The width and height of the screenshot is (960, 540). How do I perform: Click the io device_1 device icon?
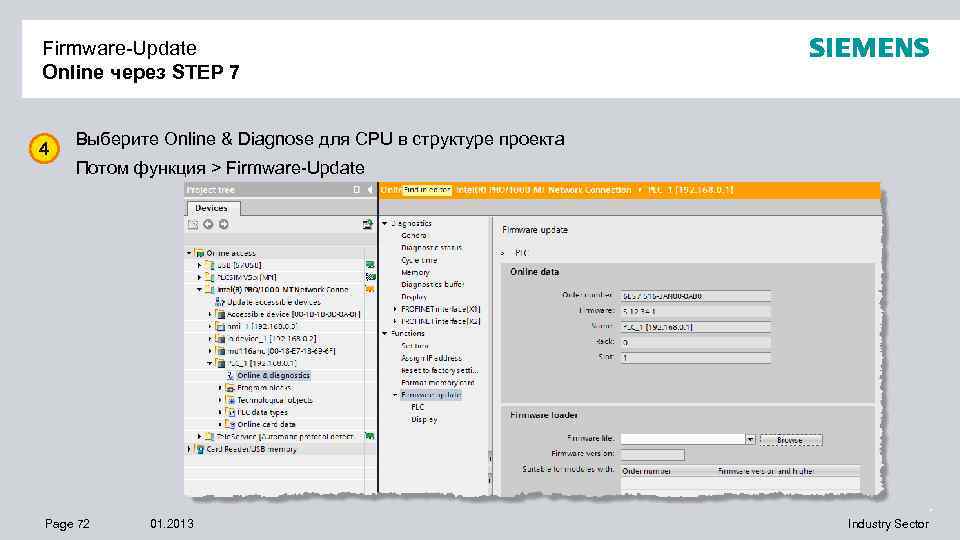coord(220,339)
